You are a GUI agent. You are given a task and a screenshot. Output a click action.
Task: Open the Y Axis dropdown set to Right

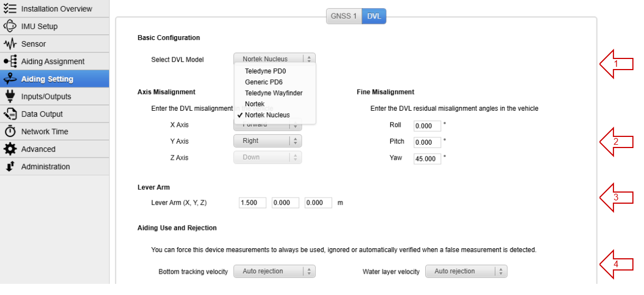click(268, 141)
